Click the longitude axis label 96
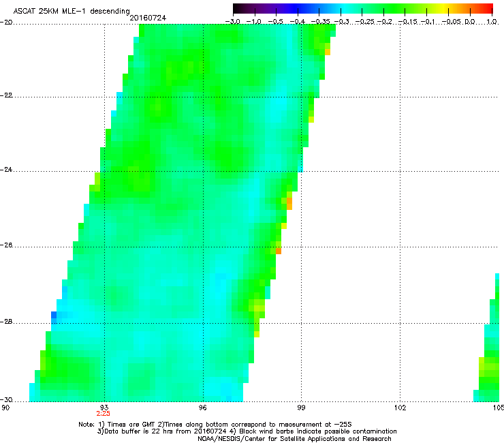This screenshot has height=443, width=504. click(202, 408)
